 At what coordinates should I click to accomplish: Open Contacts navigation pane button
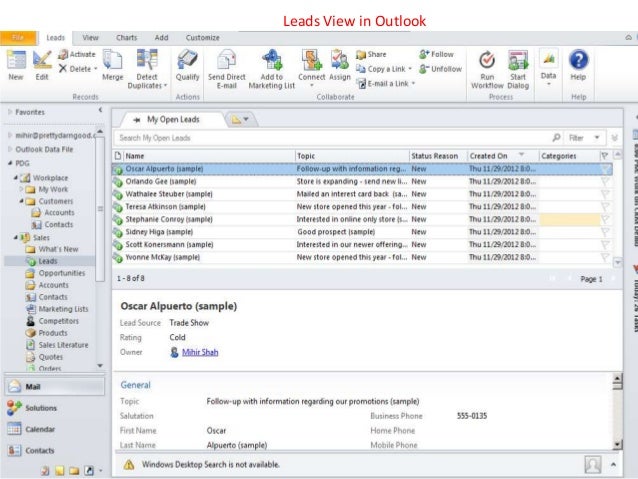[55, 450]
